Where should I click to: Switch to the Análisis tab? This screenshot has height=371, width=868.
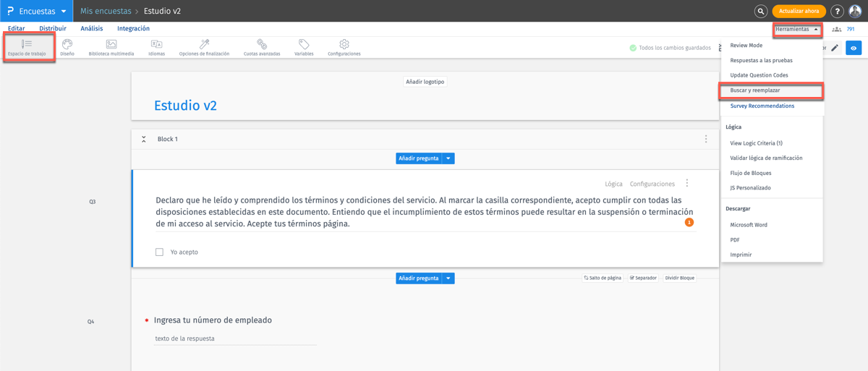92,29
